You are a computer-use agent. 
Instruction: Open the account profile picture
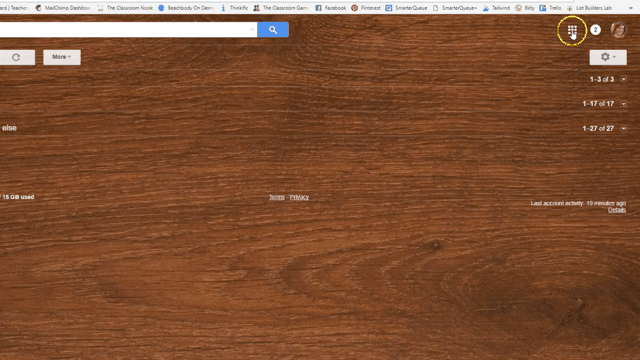pyautogui.click(x=618, y=30)
